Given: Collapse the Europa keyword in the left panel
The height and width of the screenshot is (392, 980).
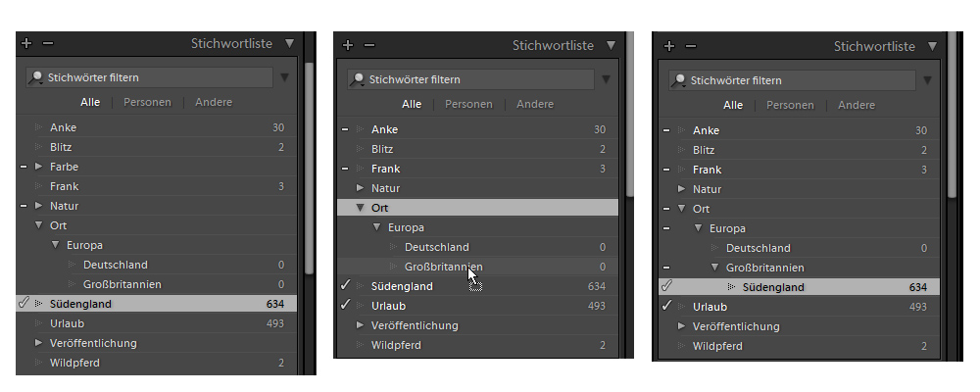Looking at the screenshot, I should (56, 245).
